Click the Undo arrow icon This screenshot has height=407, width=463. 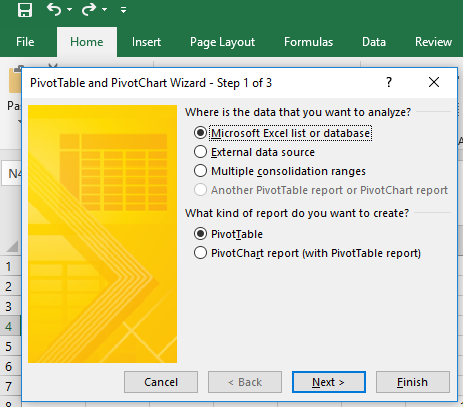point(54,9)
